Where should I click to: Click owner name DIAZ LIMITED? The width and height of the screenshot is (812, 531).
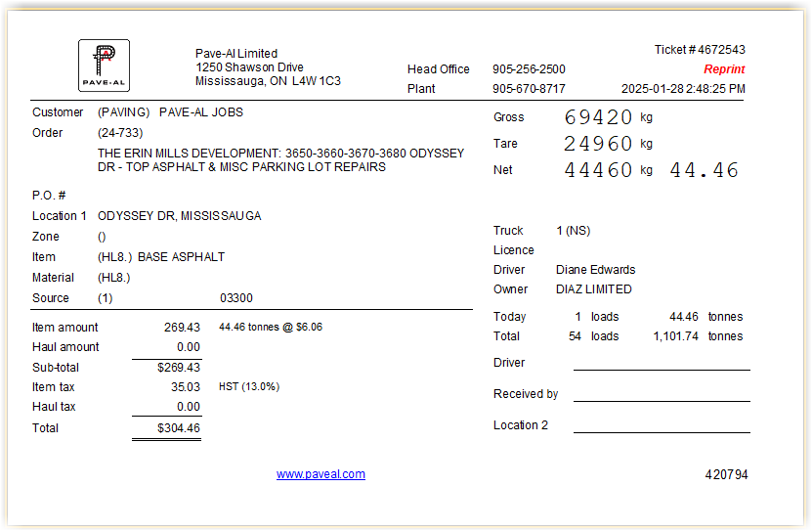[x=593, y=289]
